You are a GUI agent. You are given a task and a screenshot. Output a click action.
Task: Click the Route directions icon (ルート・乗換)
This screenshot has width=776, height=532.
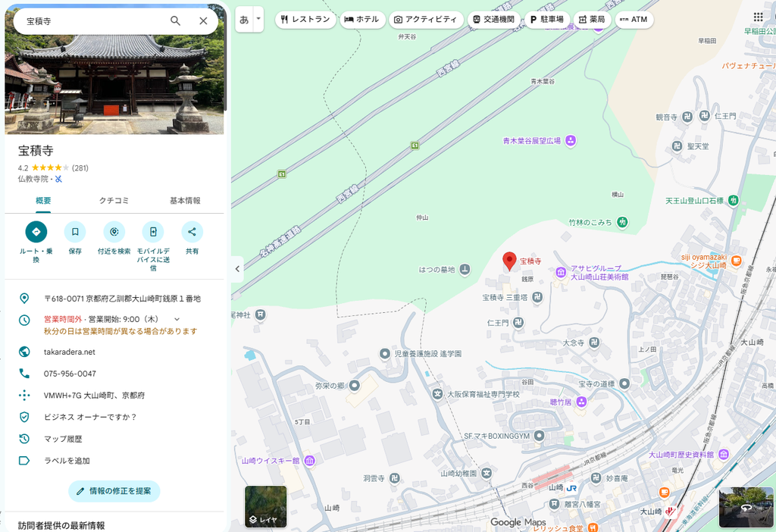click(36, 232)
